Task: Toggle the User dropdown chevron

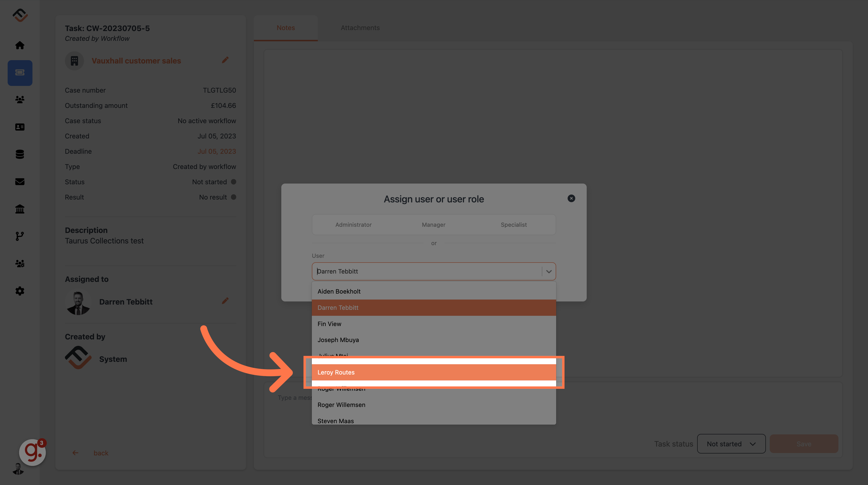Action: tap(549, 272)
